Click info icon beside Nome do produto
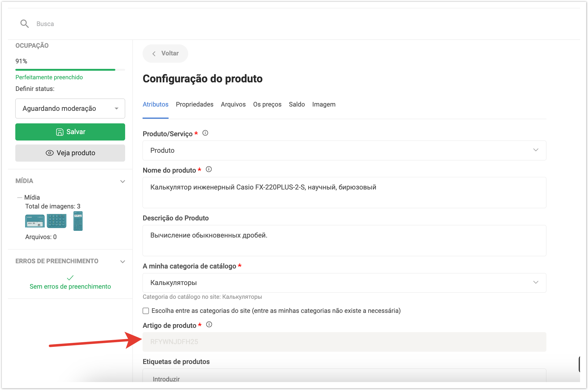The image size is (588, 390). [x=209, y=169]
